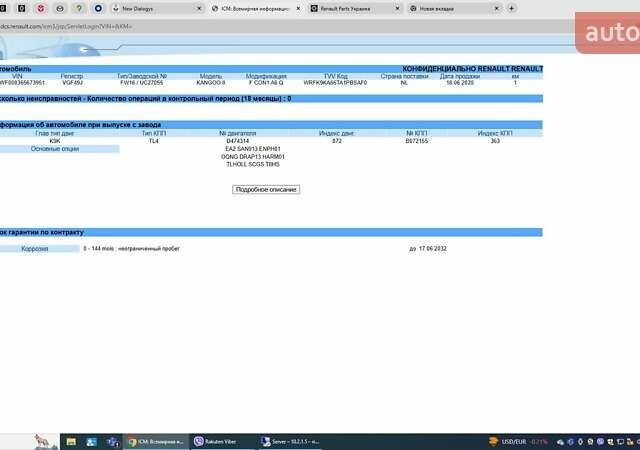
Task: Close the New Dialogys tab
Action: click(x=199, y=9)
